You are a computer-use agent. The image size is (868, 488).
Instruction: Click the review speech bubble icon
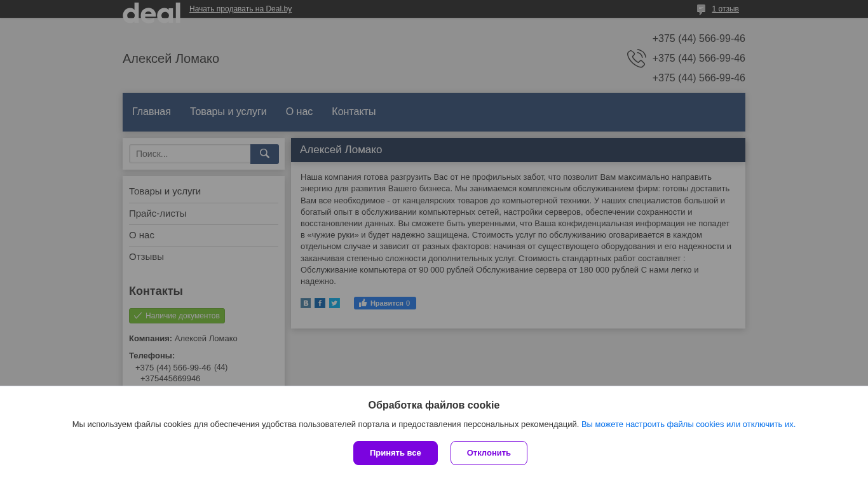pos(701,10)
